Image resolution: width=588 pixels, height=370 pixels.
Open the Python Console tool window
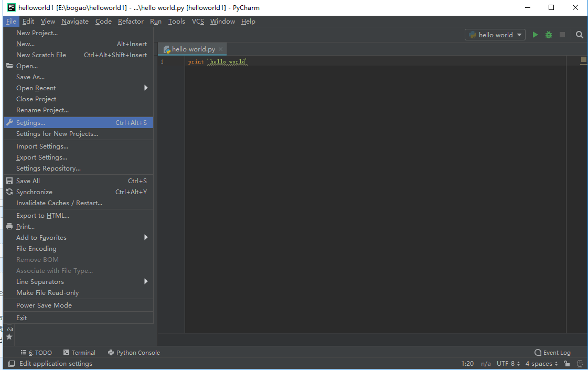point(134,353)
